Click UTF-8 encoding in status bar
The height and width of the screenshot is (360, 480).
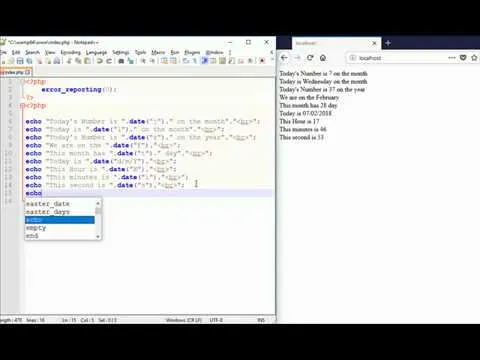[216, 320]
